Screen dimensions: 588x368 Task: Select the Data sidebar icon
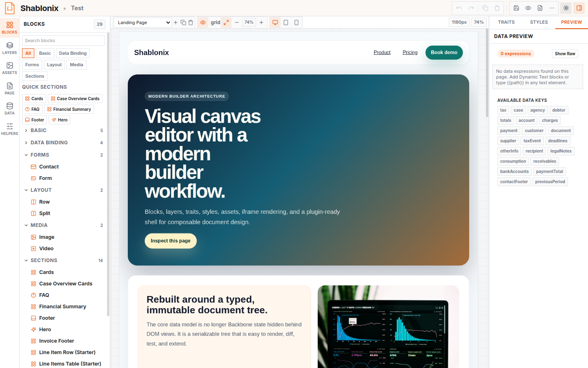[x=9, y=108]
